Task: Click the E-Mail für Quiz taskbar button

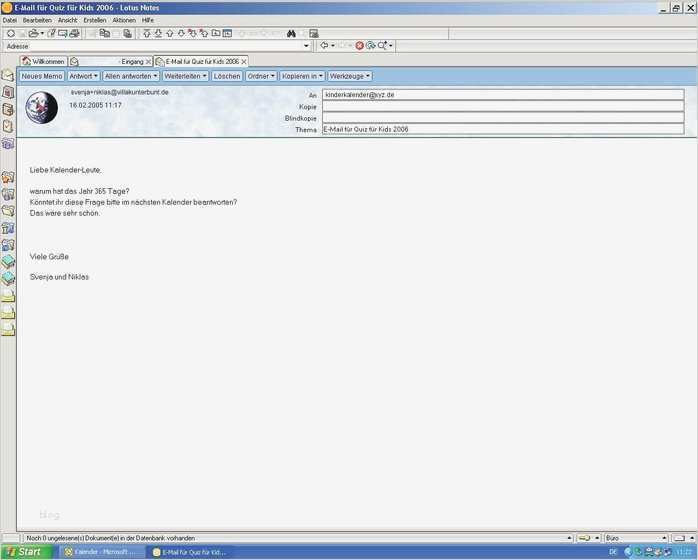Action: click(191, 552)
